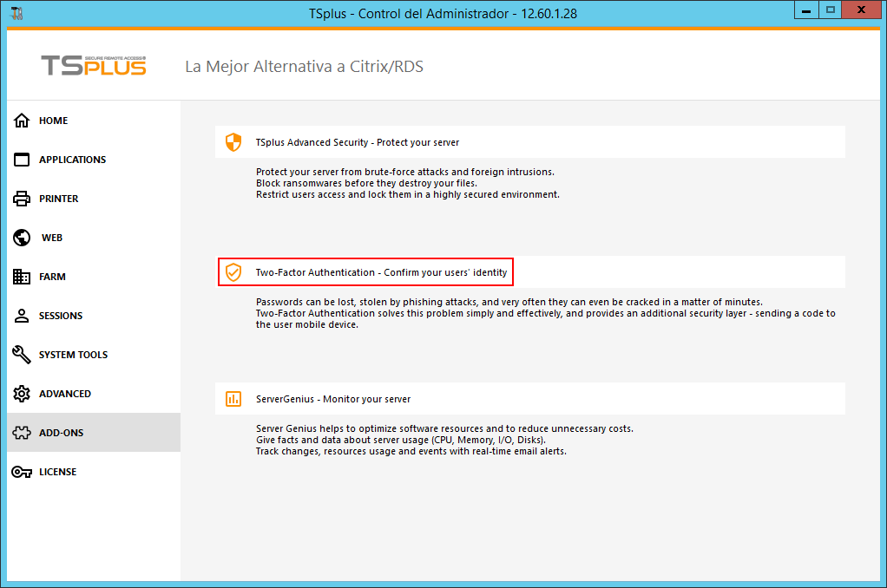Click the TSplus logo in header
Image resolution: width=887 pixels, height=588 pixels.
click(x=94, y=66)
